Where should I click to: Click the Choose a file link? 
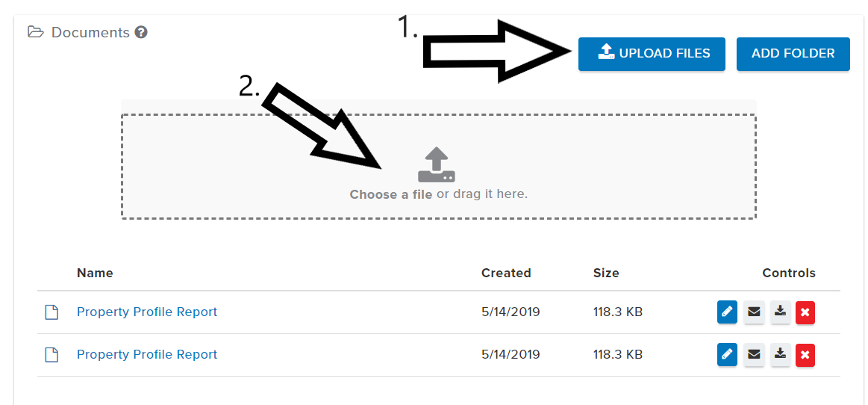pos(390,194)
